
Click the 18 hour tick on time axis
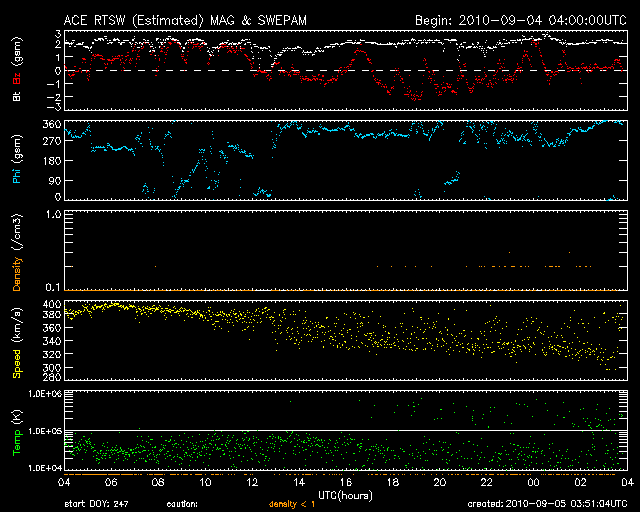coord(393,482)
